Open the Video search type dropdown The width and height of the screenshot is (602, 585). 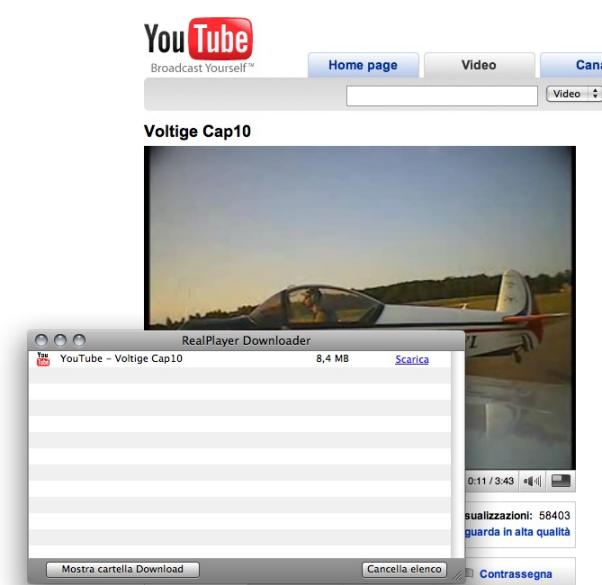click(574, 94)
